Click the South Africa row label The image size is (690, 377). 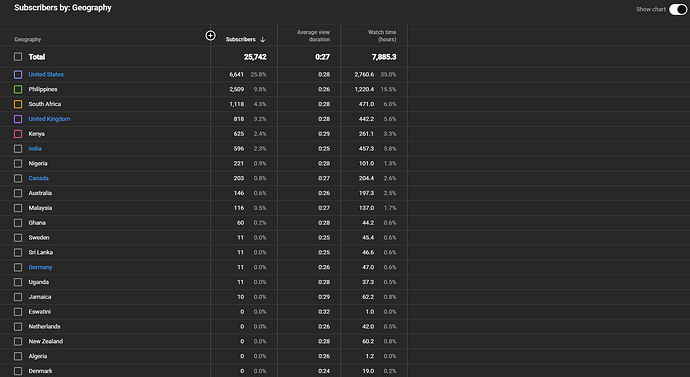pyautogui.click(x=45, y=104)
